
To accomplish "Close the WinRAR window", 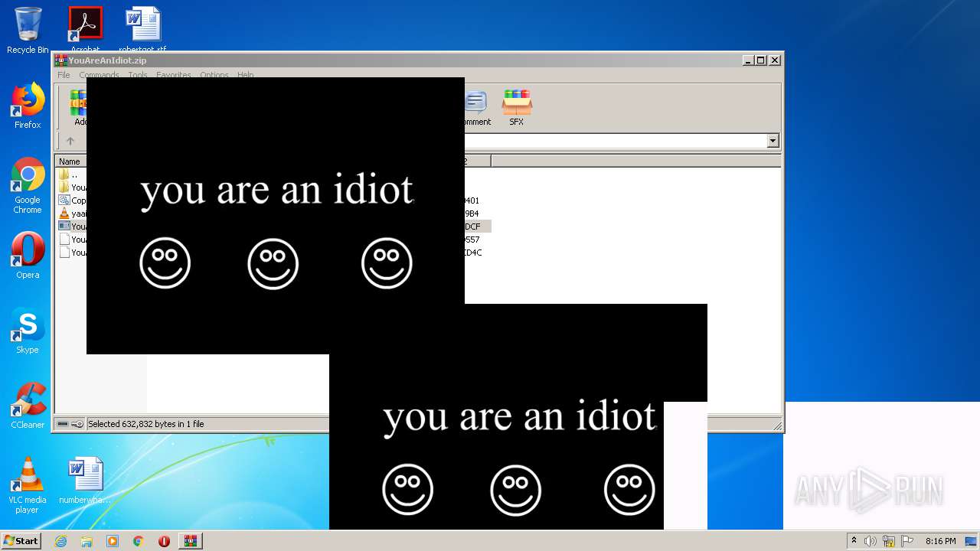I will tap(775, 60).
